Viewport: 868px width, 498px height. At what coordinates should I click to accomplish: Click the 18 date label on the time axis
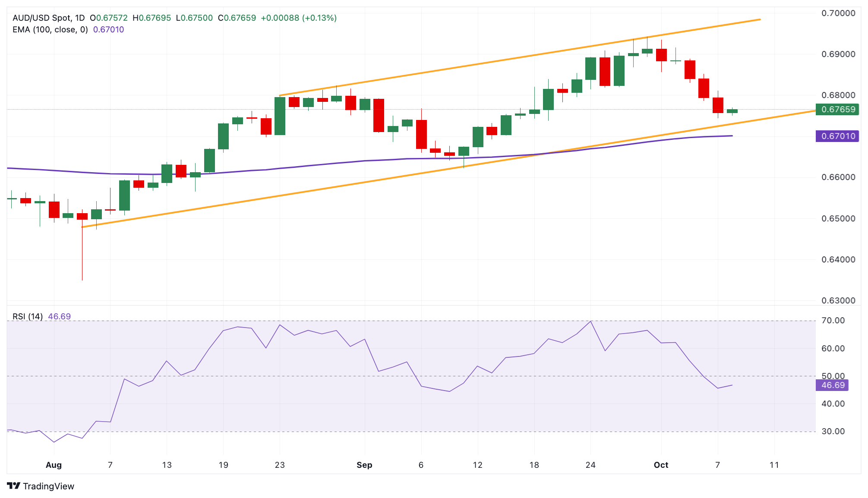(534, 465)
